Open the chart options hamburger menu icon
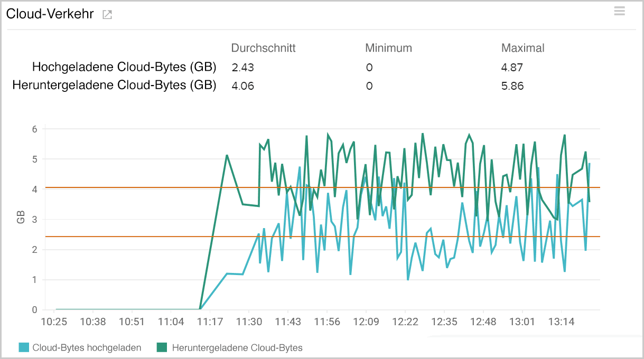The image size is (644, 359). [619, 11]
